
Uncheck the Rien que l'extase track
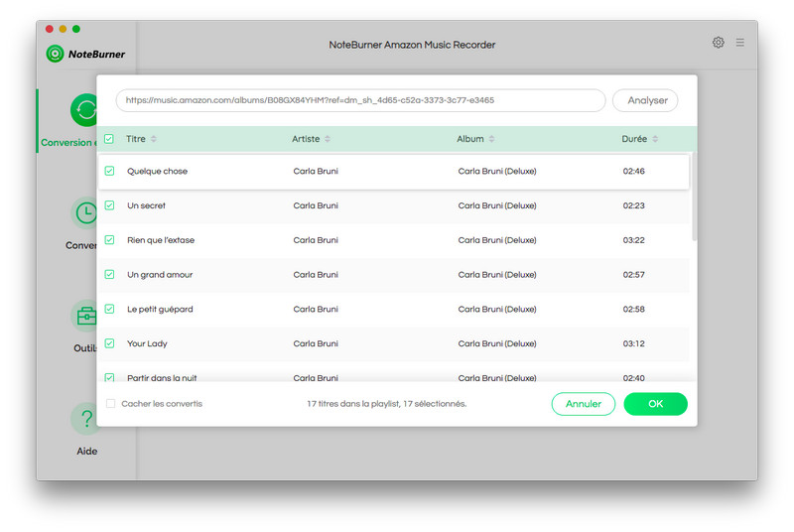(x=109, y=240)
